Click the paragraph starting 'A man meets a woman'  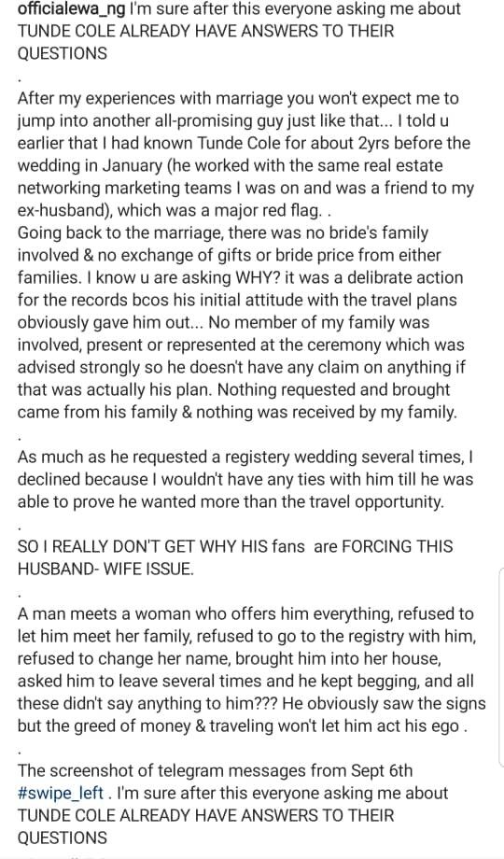click(251, 670)
